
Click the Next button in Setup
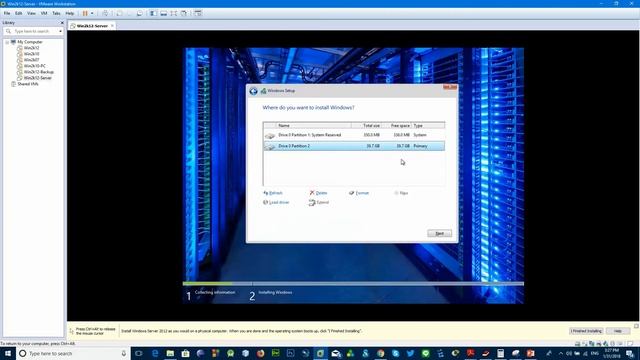440,233
